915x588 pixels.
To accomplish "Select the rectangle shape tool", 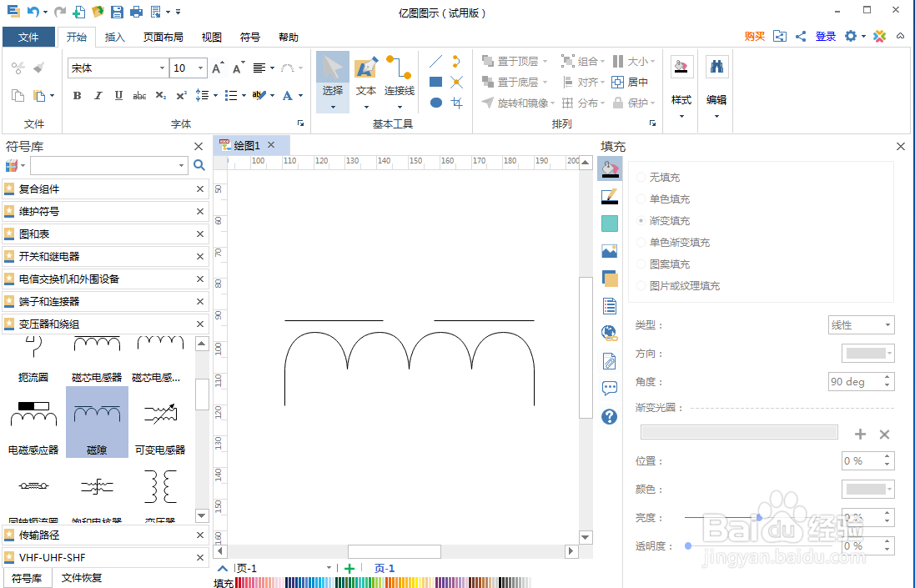I will tap(436, 82).
